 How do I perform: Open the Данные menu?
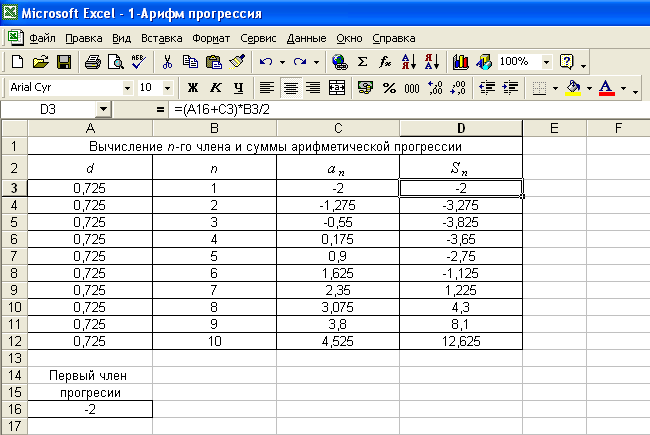306,38
